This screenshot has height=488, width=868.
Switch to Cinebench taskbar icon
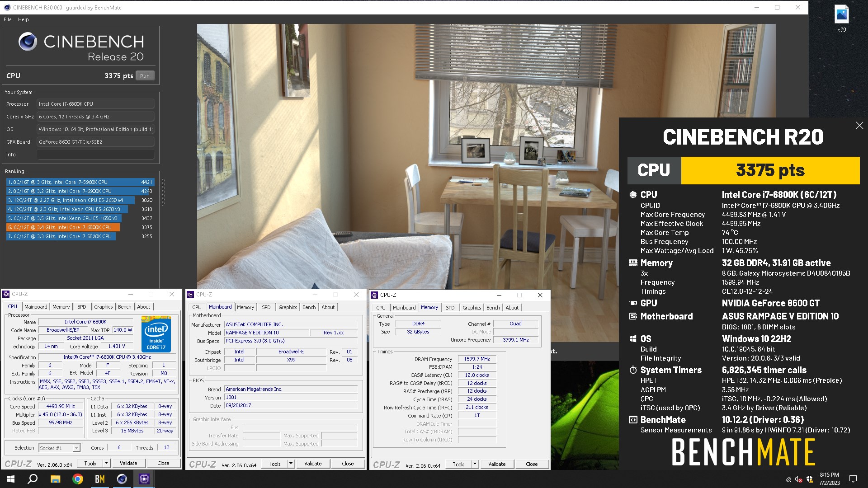click(x=122, y=479)
